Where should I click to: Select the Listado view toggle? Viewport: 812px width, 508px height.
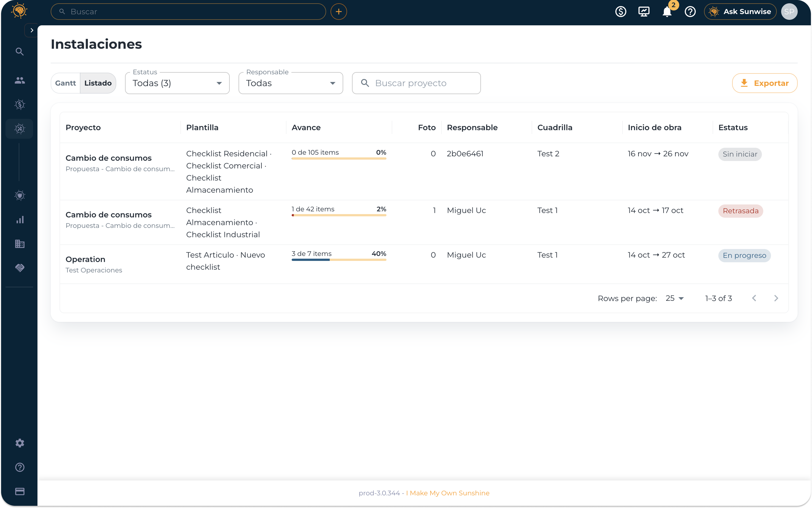click(98, 83)
